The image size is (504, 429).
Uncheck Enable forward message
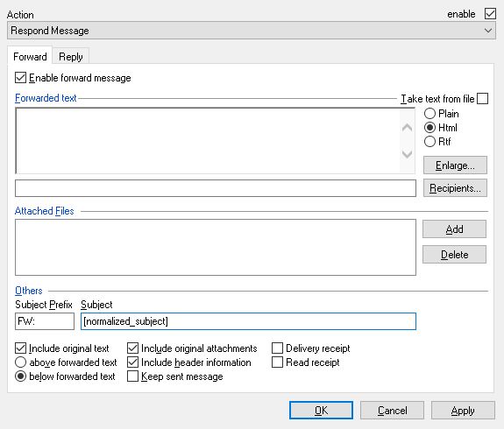(20, 78)
